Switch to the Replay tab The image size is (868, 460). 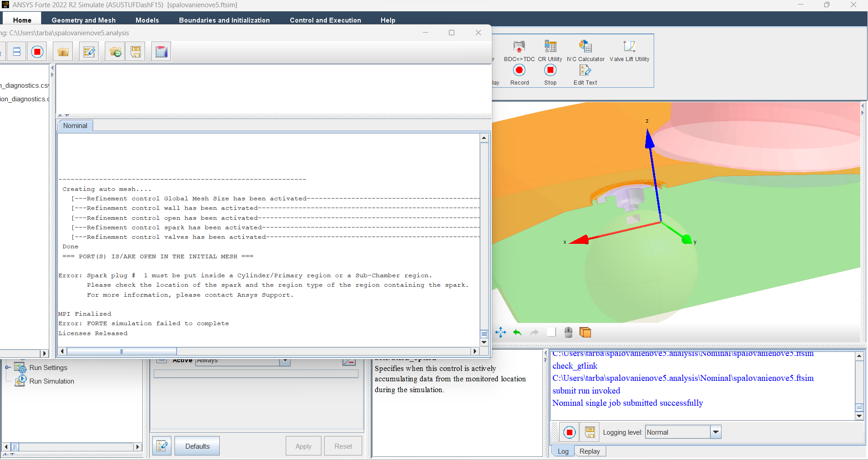tap(590, 451)
